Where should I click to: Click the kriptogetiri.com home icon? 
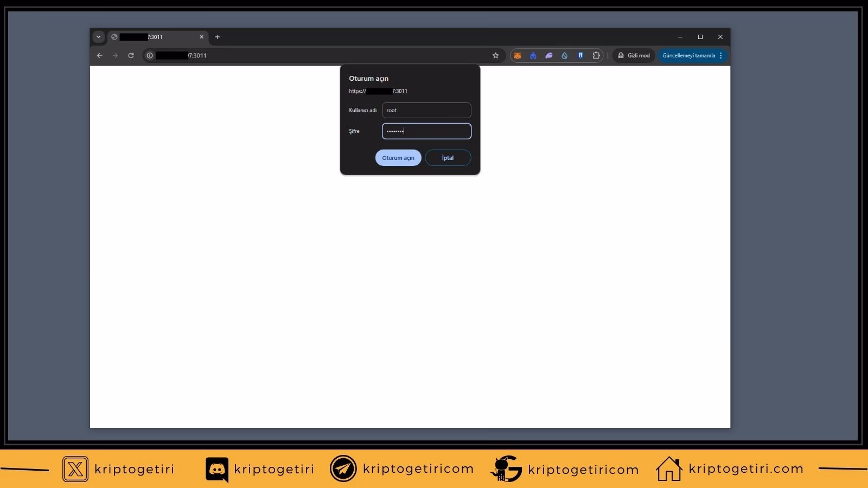[x=670, y=467]
